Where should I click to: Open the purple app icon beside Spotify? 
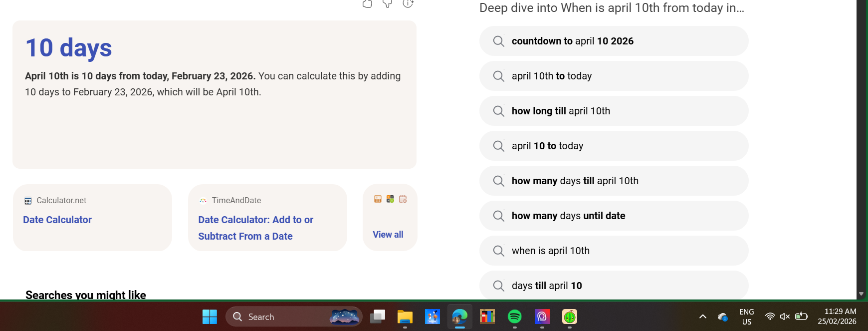(x=542, y=317)
